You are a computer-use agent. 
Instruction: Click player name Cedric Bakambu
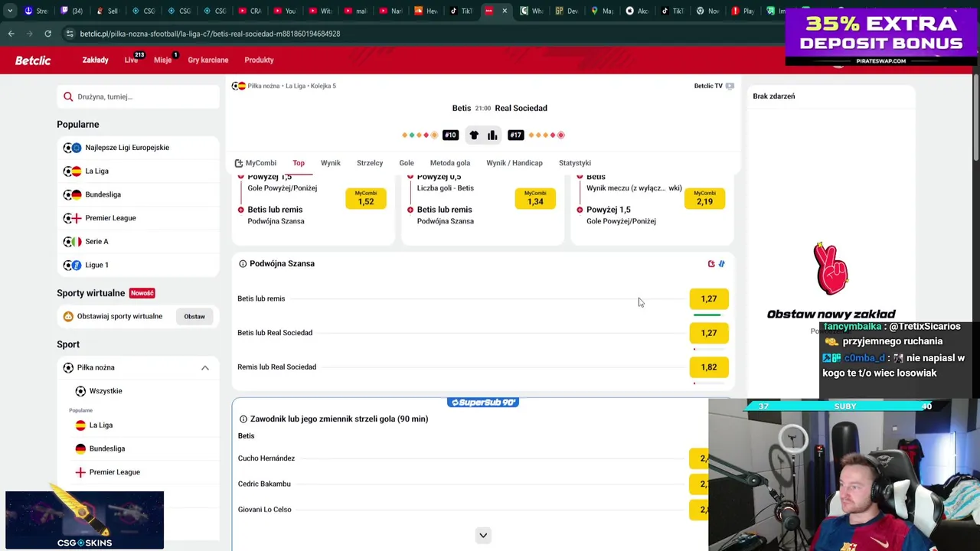264,484
